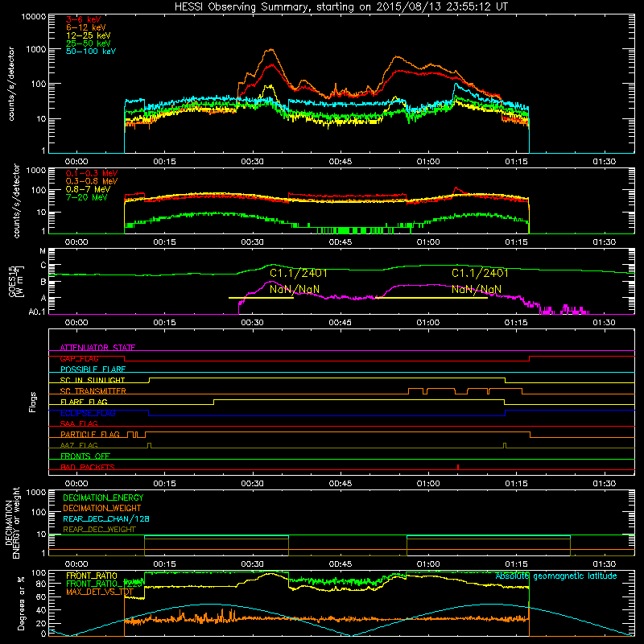Viewport: 644px width, 644px height.
Task: Select the SC_IN_SUNLIGHT flag label
Action: pos(93,380)
